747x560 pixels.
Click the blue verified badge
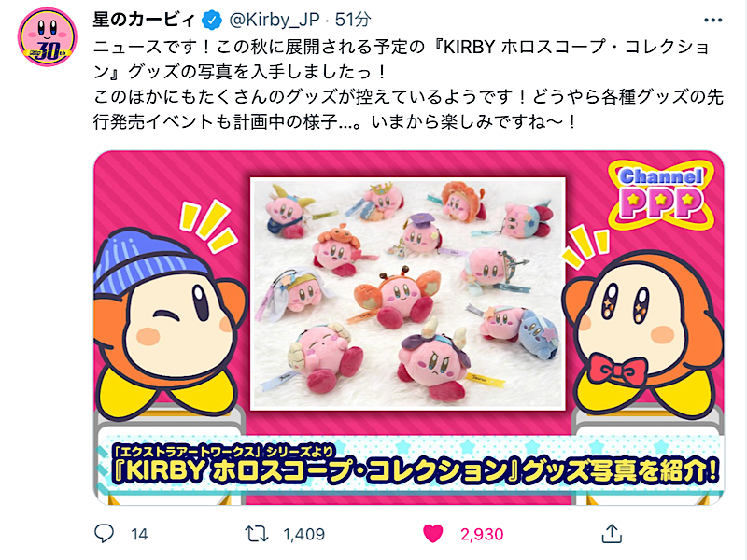pyautogui.click(x=212, y=20)
